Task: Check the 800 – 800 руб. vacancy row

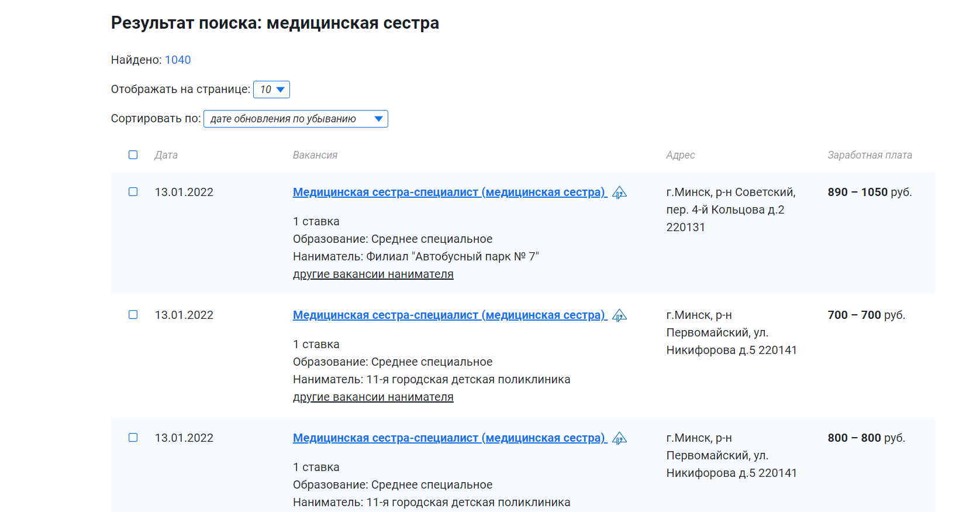Action: coord(133,438)
